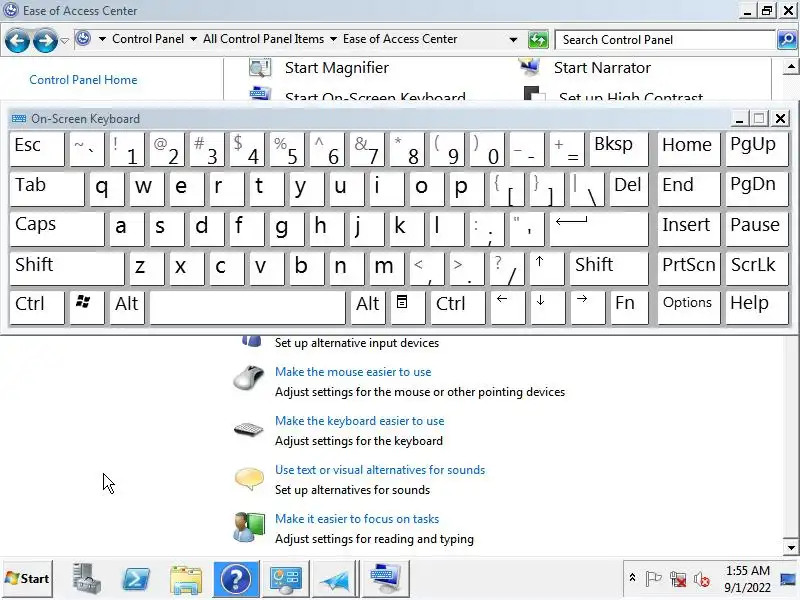The width and height of the screenshot is (800, 600).
Task: Toggle the left Ctrl key
Action: [37, 307]
